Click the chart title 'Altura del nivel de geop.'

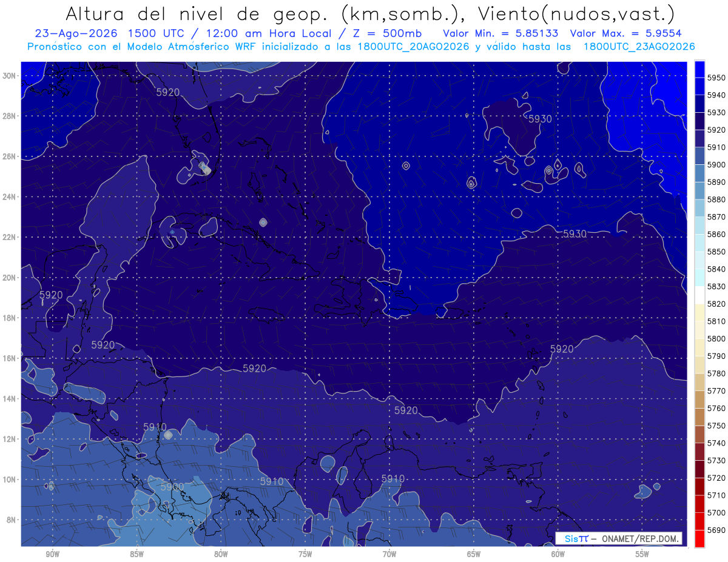click(197, 13)
